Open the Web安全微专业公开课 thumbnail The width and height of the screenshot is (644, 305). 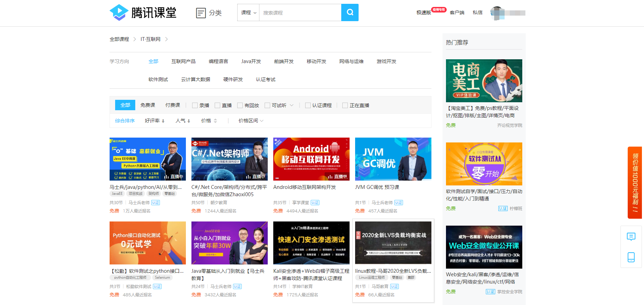pyautogui.click(x=484, y=247)
